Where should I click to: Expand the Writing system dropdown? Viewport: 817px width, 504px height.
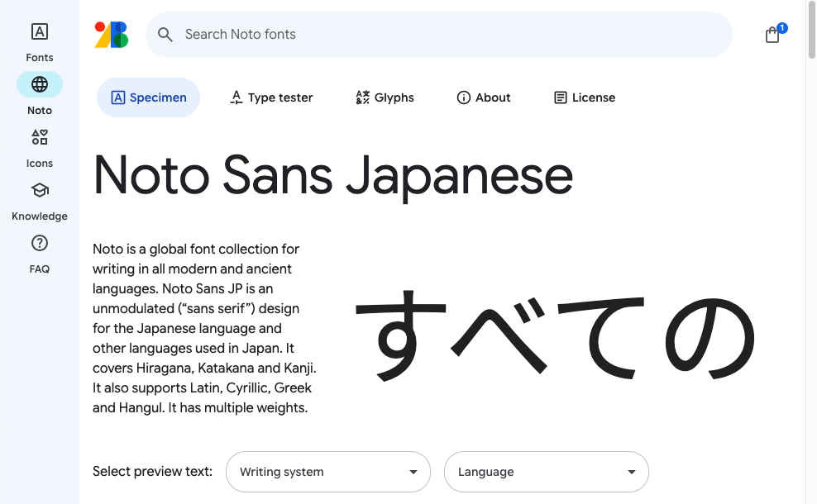click(x=328, y=472)
